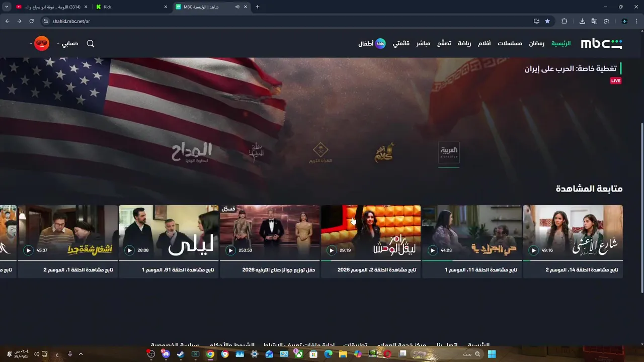Open the search magnifier in Shahid header
The image size is (644, 362).
(91, 44)
